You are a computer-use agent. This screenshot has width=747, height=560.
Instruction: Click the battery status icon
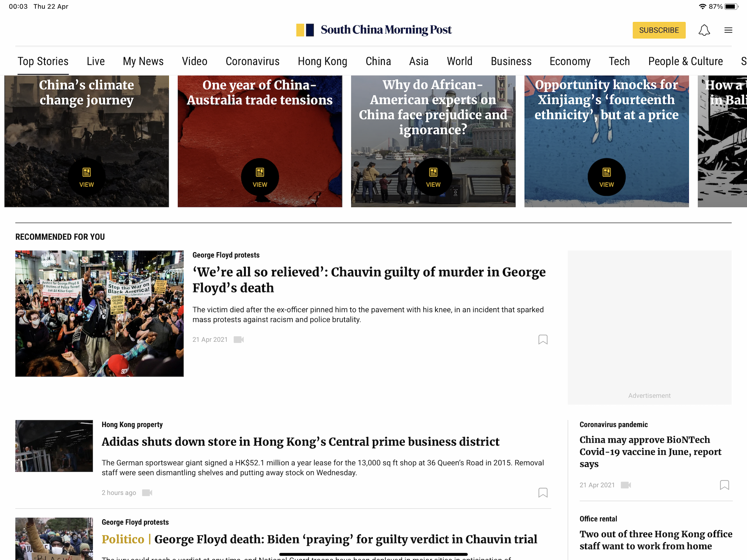[731, 6]
